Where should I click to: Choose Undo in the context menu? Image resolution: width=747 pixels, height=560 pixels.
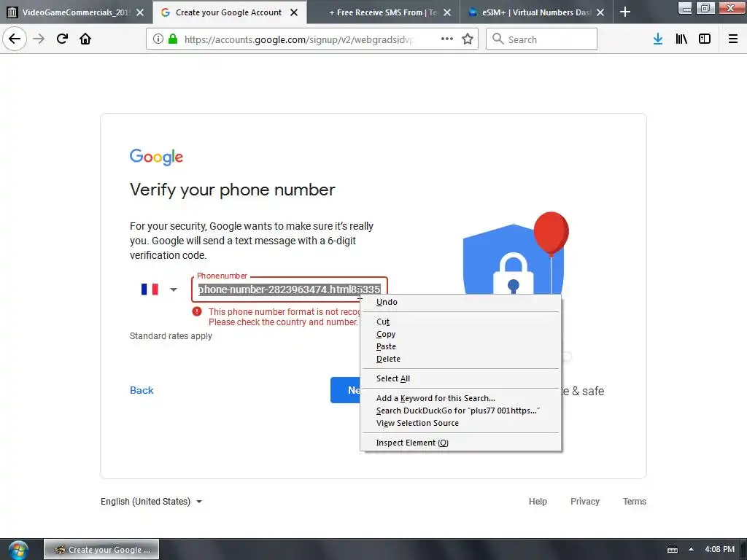(x=461, y=302)
